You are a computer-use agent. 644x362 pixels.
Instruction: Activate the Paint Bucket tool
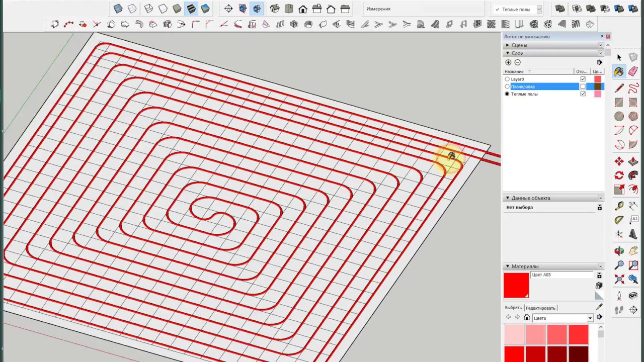(619, 72)
